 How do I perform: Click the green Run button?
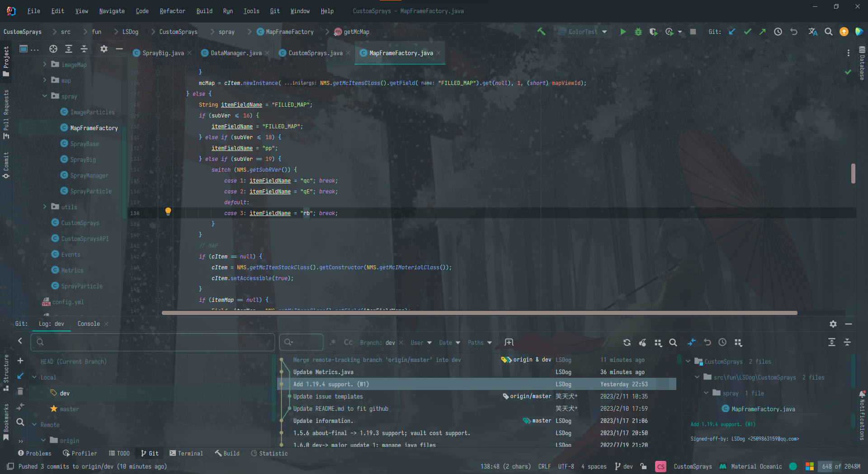coord(623,32)
